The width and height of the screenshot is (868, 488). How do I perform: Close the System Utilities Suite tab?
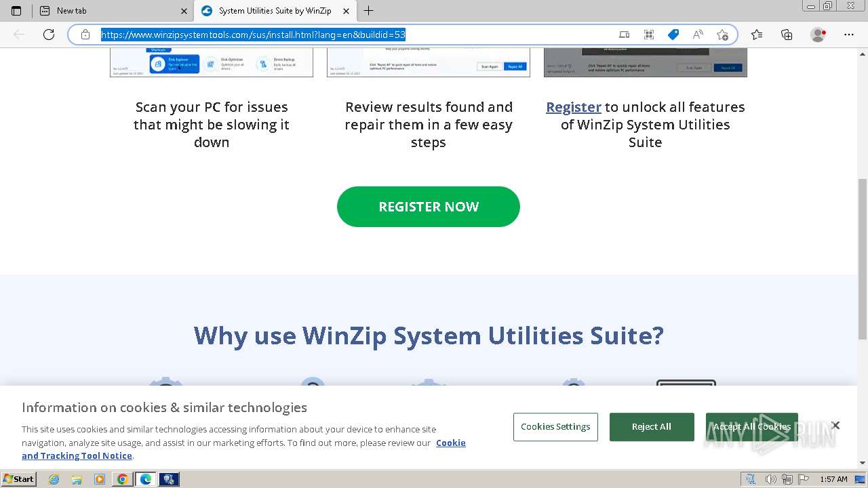click(347, 11)
